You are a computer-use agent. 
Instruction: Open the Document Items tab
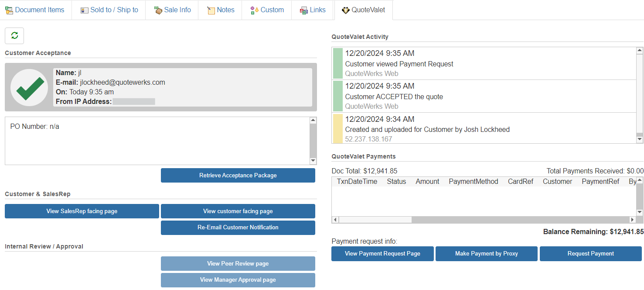coord(36,10)
